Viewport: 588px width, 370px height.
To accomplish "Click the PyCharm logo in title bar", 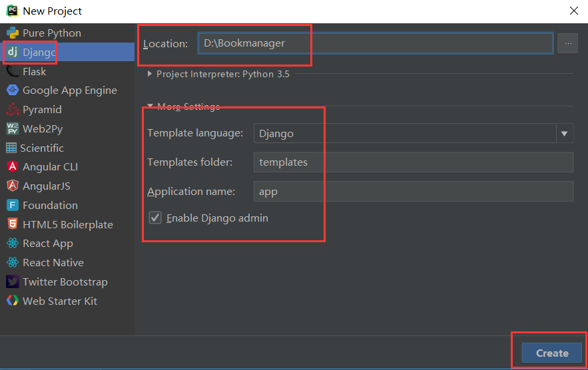I will (x=13, y=11).
